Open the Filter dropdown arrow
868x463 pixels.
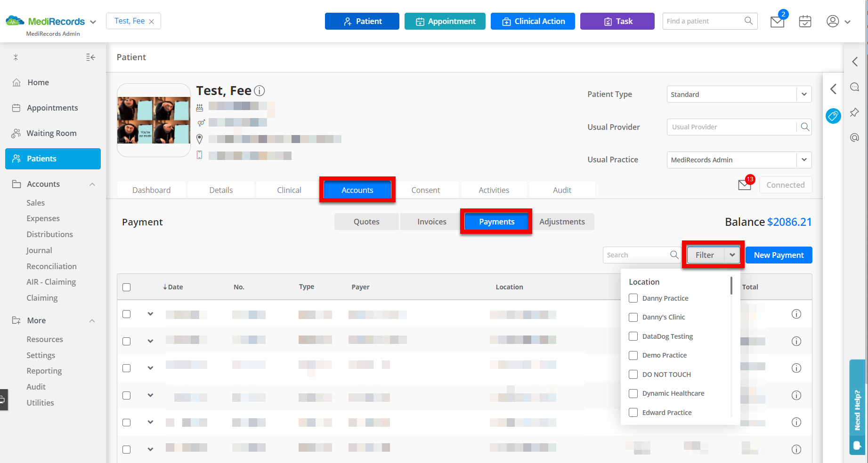pyautogui.click(x=732, y=255)
